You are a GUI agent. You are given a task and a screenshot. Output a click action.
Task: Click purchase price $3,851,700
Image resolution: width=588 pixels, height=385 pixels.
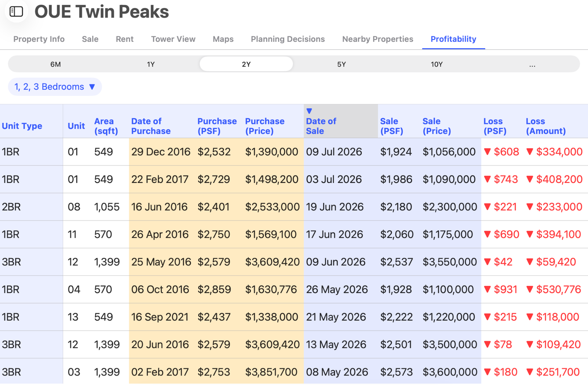click(271, 372)
